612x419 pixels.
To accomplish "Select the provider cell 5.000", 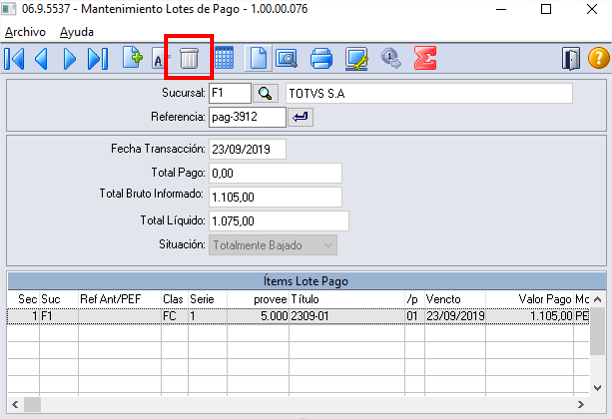I will 258,316.
